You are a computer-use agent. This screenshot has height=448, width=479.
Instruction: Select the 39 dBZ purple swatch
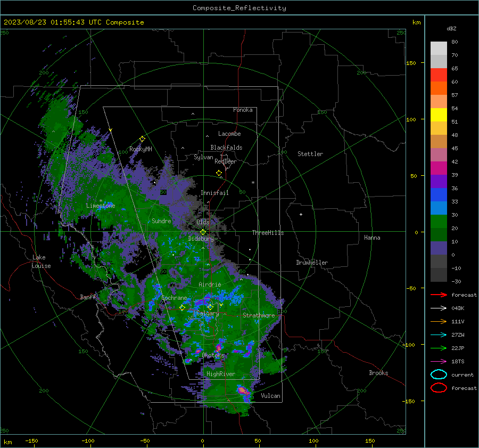pos(439,181)
